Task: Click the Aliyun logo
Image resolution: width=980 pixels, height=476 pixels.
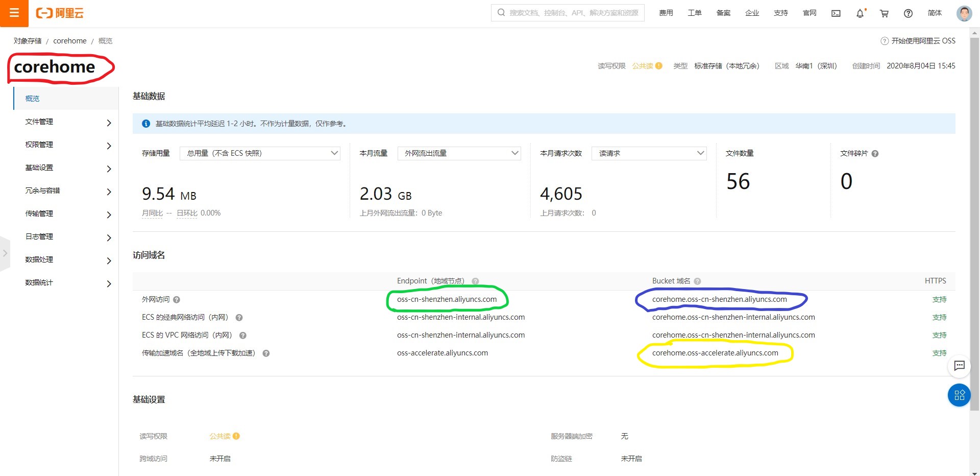Action: (x=60, y=13)
